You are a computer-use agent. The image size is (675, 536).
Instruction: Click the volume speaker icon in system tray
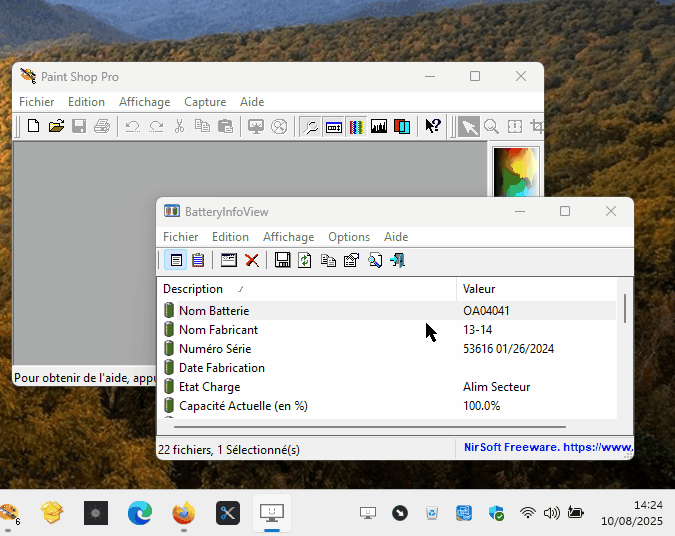tap(551, 513)
